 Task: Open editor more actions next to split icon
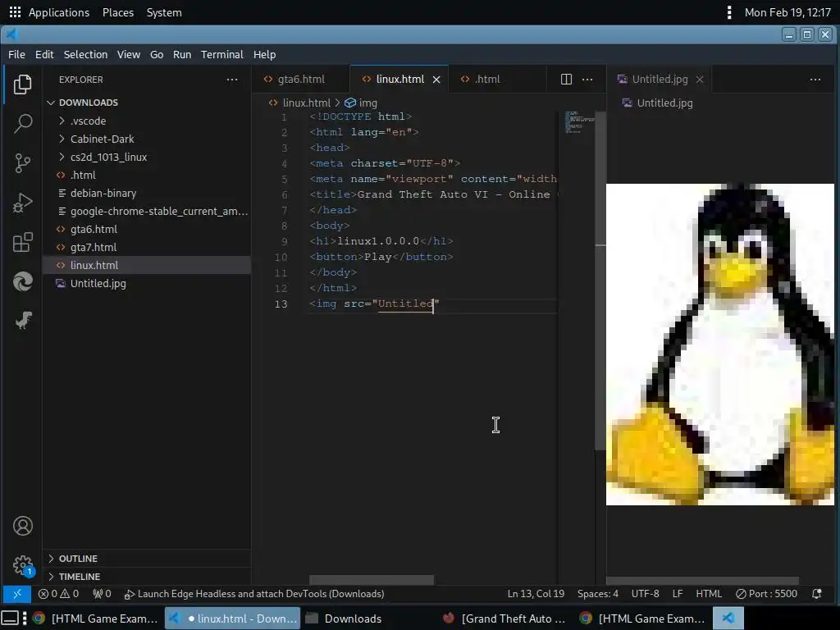coord(587,80)
